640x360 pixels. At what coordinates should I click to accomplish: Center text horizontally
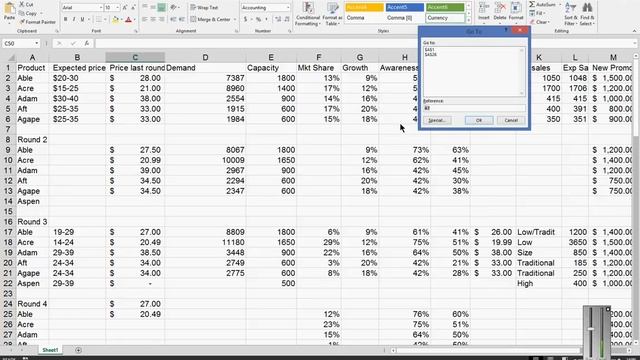click(153, 19)
